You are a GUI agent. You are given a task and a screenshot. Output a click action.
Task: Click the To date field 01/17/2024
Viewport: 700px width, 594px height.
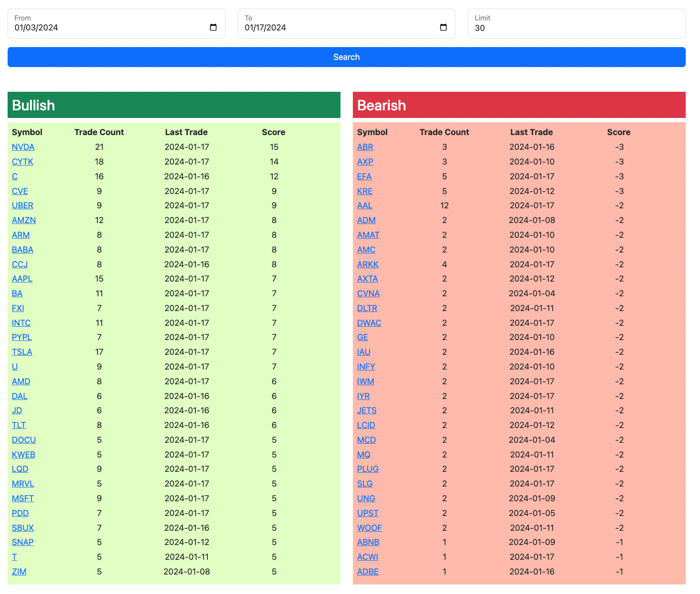pyautogui.click(x=347, y=23)
